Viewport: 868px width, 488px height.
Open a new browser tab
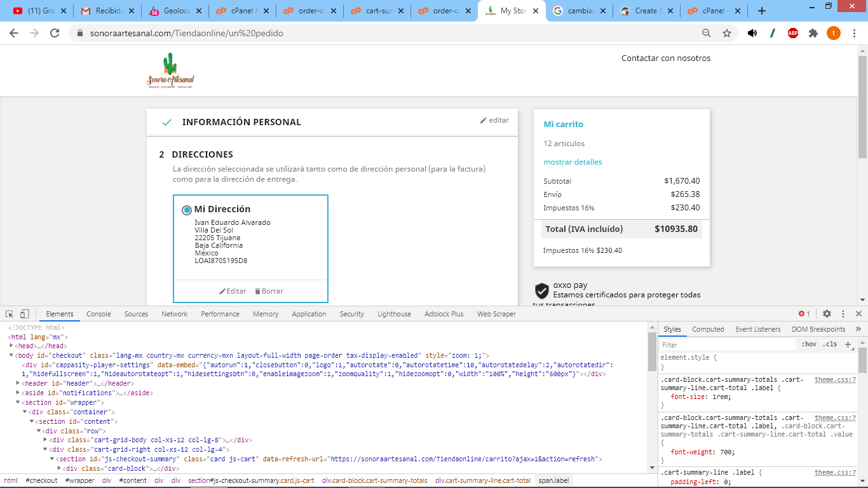(762, 11)
